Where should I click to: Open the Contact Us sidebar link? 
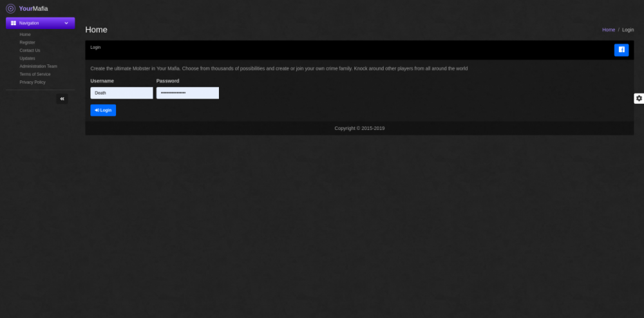[30, 50]
